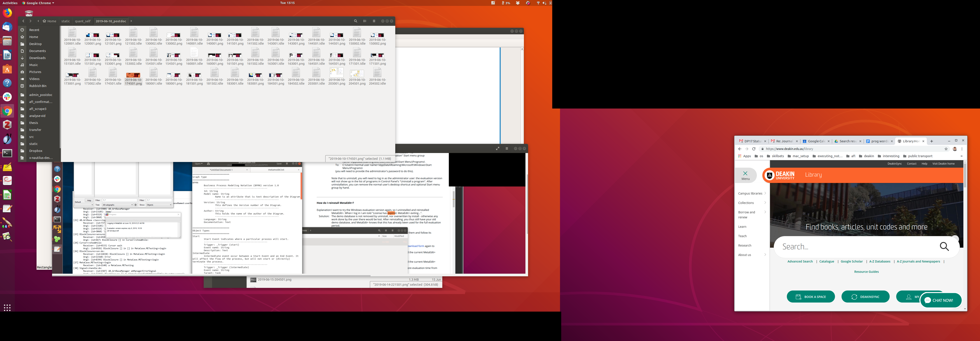Switch to the prog words tab
Image resolution: width=980 pixels, height=341 pixels.
879,141
